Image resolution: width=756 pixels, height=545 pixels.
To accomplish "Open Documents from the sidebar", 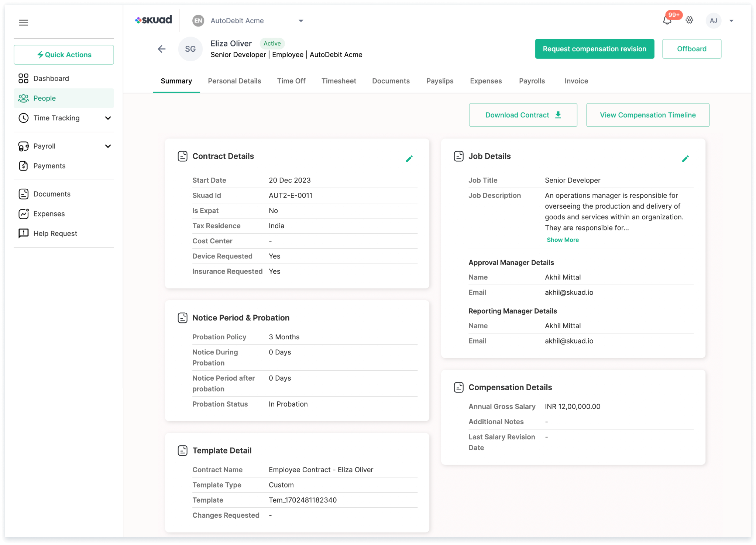I will click(52, 194).
